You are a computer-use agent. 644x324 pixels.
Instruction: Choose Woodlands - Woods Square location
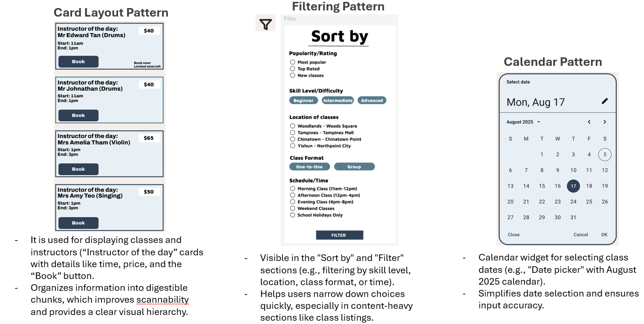pos(293,126)
